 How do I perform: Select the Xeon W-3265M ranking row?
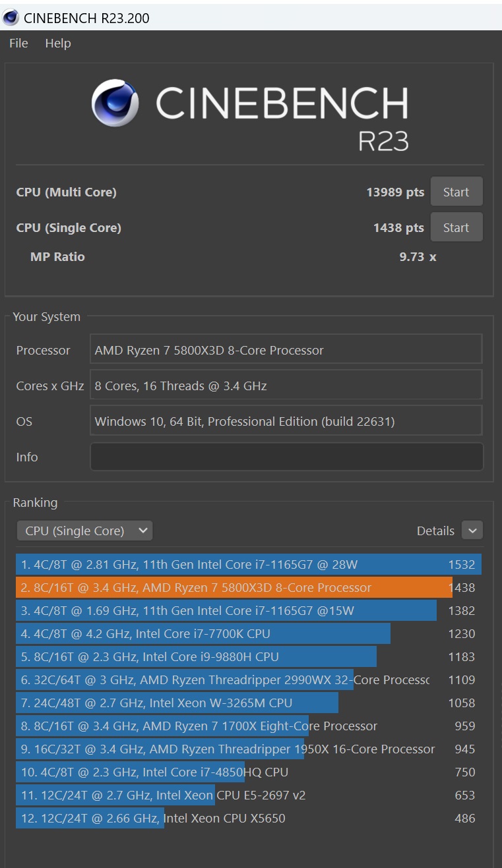249,703
